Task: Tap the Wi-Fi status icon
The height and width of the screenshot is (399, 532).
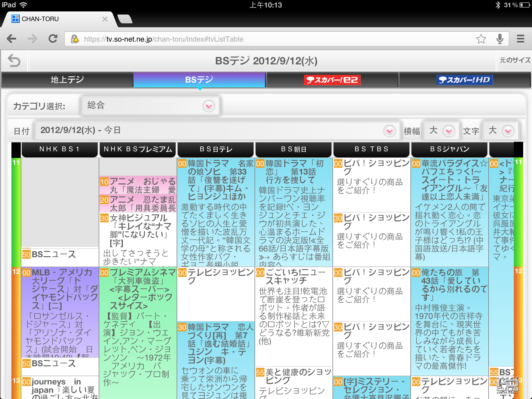Action: tap(23, 5)
